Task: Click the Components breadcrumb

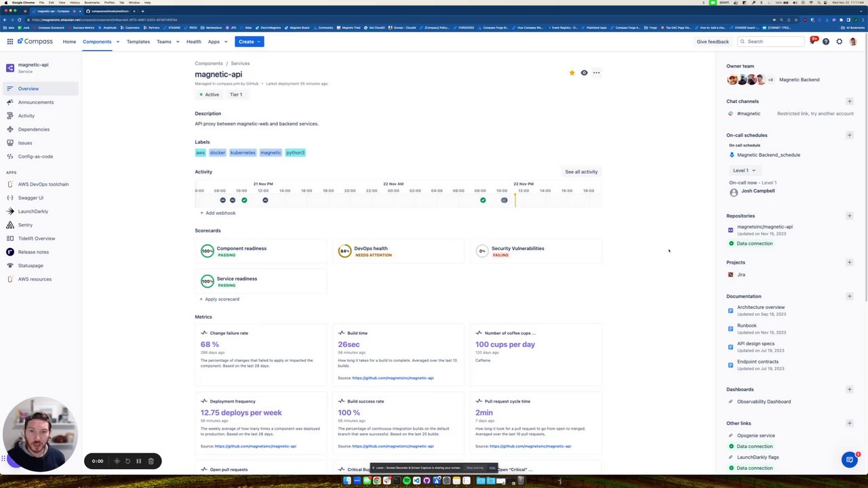Action: tap(208, 63)
